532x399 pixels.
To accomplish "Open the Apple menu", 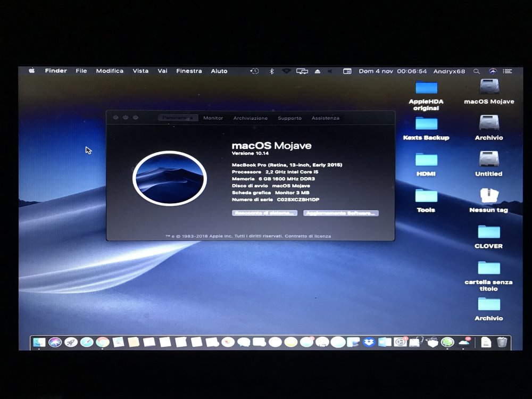I will (x=32, y=71).
